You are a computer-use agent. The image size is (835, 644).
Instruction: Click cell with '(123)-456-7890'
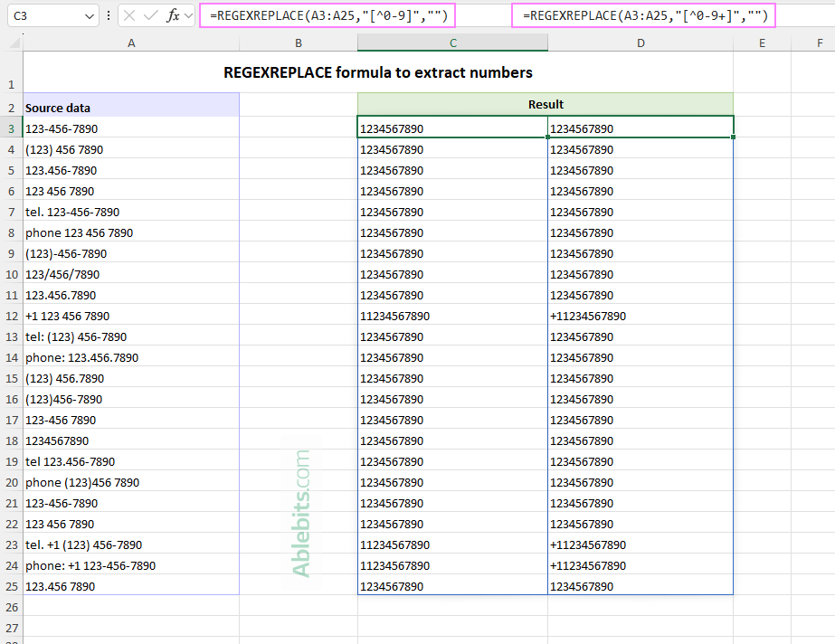pos(131,253)
